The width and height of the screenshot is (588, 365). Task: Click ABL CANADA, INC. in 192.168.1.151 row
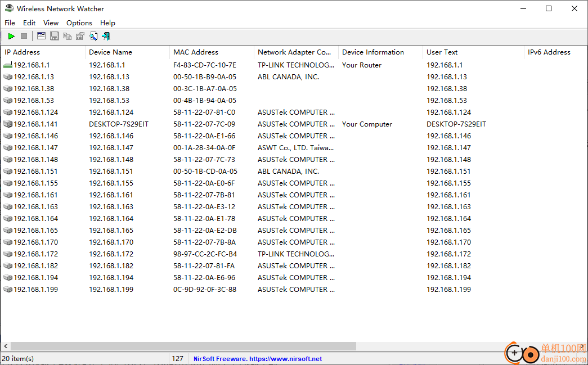(x=289, y=172)
